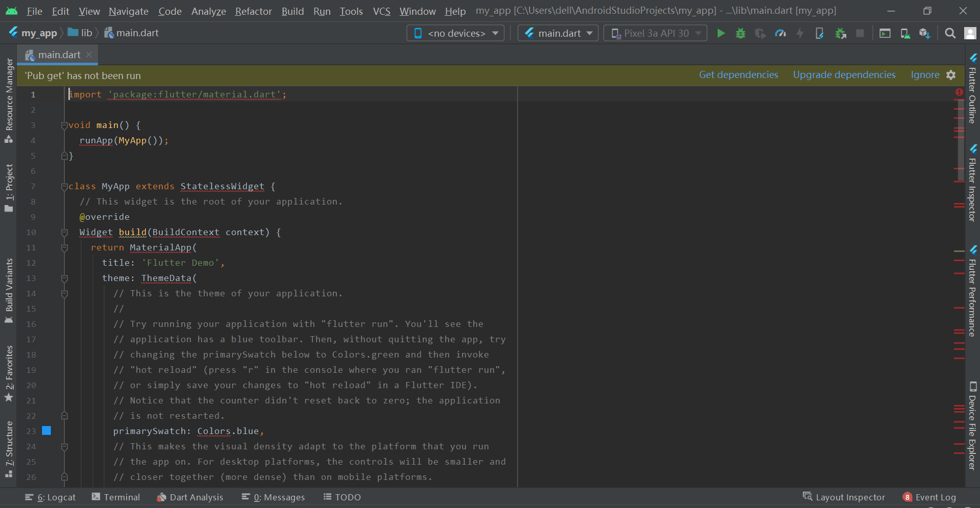Open Flutter Inspector side panel

[x=972, y=184]
